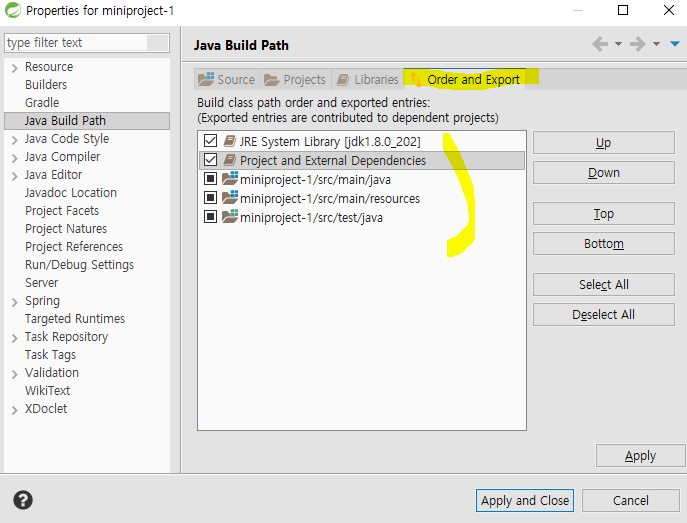The width and height of the screenshot is (687, 523).
Task: Uncheck JRE System Library export checkbox
Action: (210, 141)
